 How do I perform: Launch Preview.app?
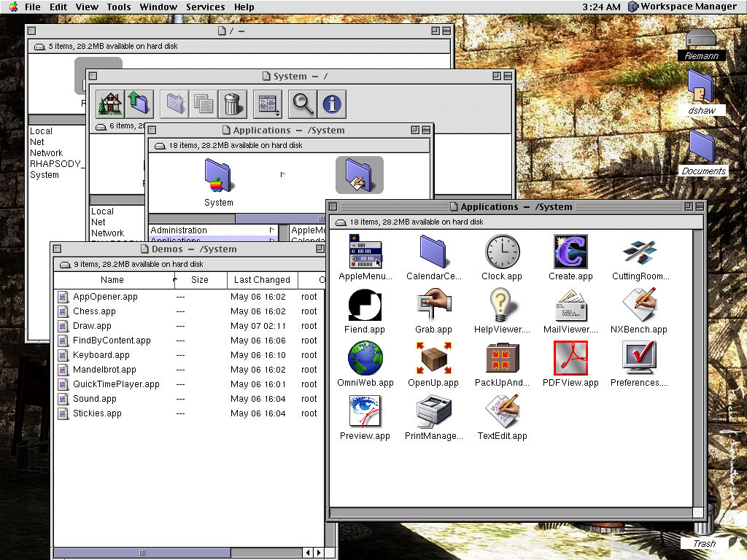[x=365, y=411]
